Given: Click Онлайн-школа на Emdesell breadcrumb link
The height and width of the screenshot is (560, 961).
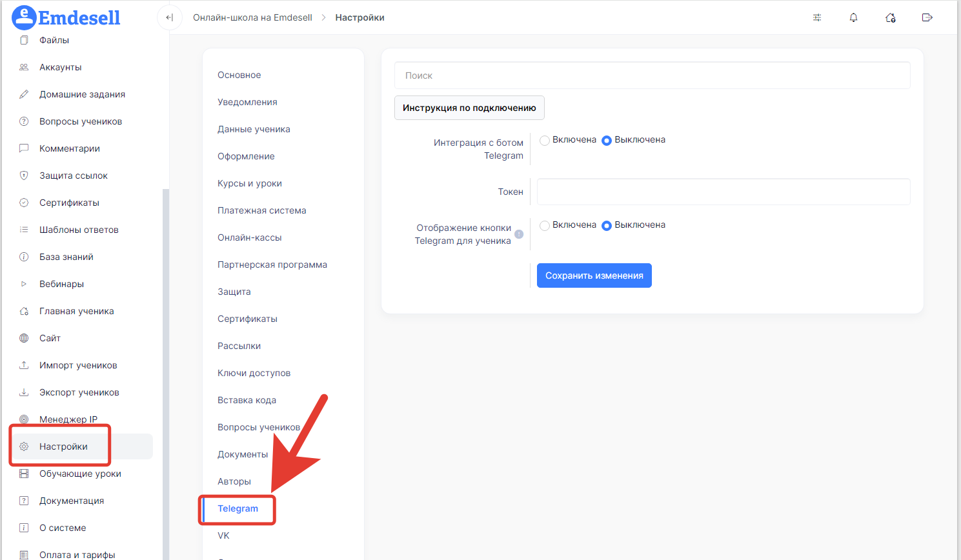Looking at the screenshot, I should [252, 17].
